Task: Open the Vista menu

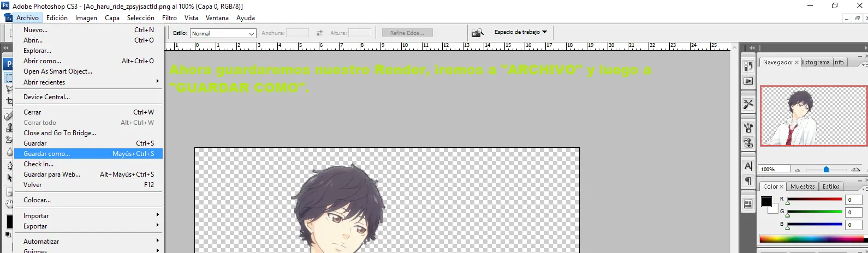Action: click(x=191, y=18)
